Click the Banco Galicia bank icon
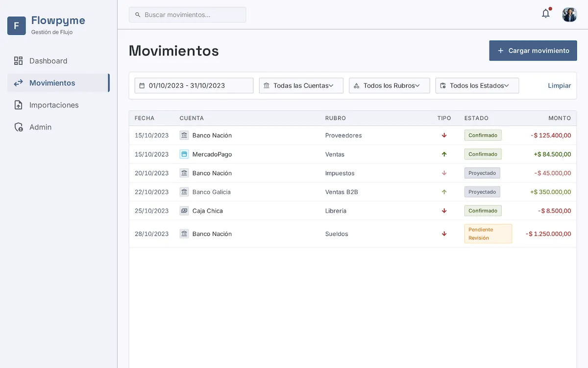 tap(184, 192)
